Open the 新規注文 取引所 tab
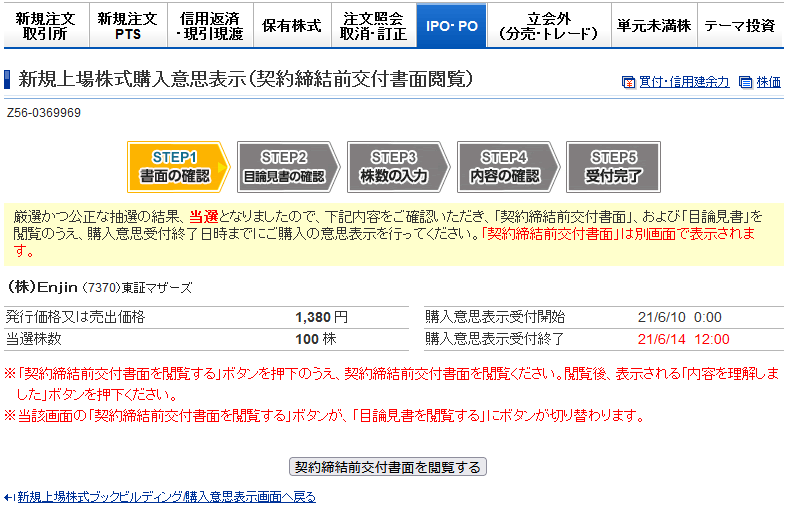The width and height of the screenshot is (790, 510). 45,26
